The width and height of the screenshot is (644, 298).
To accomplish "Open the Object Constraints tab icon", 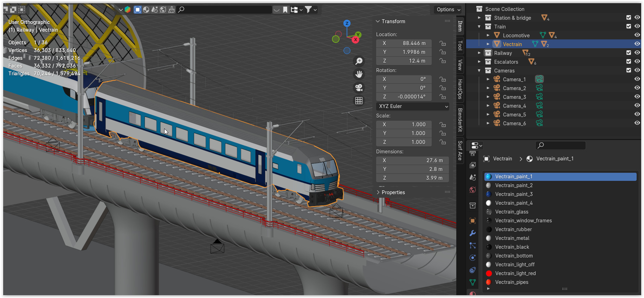I will (x=473, y=270).
